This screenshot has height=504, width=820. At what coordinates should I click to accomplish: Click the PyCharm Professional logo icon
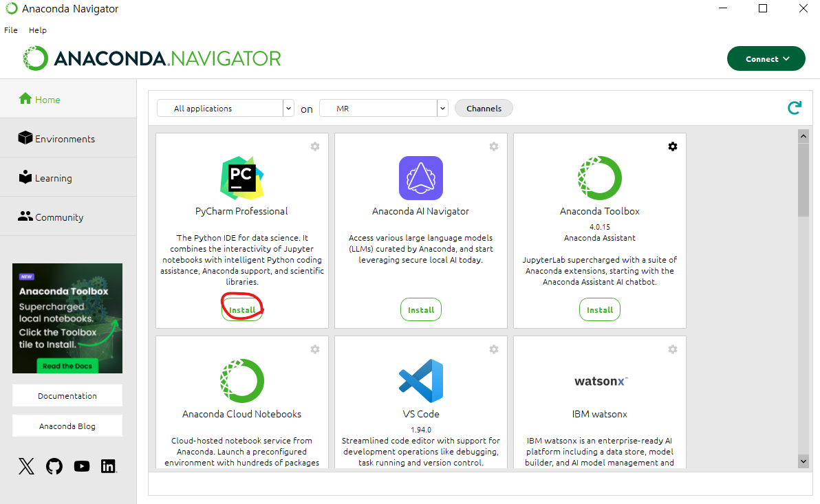tap(241, 178)
